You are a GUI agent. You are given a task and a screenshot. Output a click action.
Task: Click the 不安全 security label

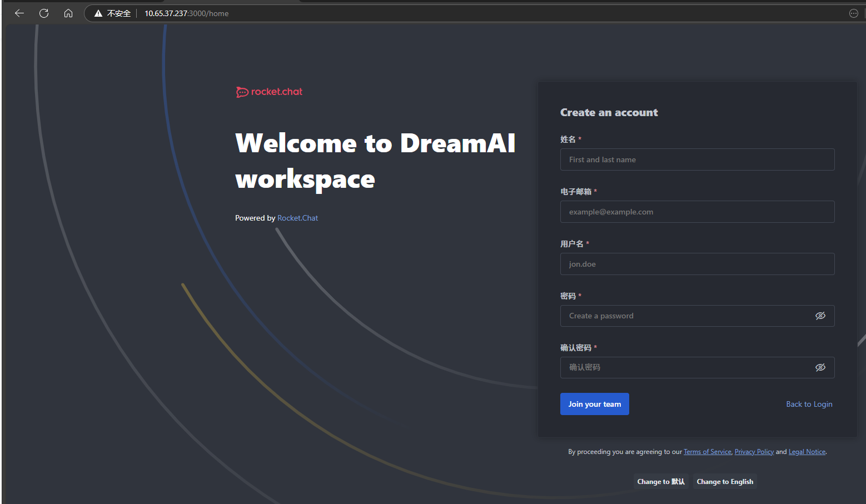[x=119, y=13]
